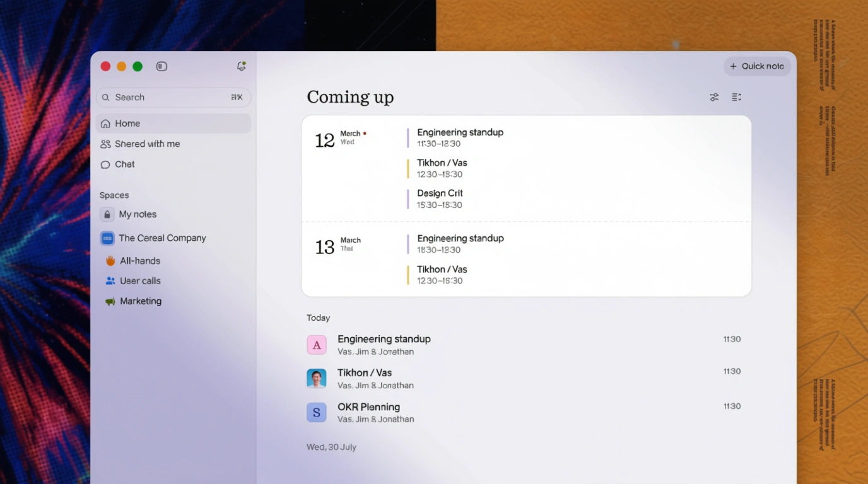Open OKR Planning note in Today list
Image resolution: width=868 pixels, height=484 pixels.
point(368,407)
